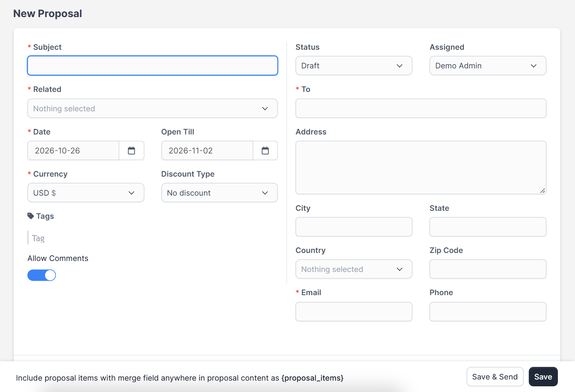Click the Tags label icon
Image resolution: width=575 pixels, height=392 pixels.
(x=31, y=216)
